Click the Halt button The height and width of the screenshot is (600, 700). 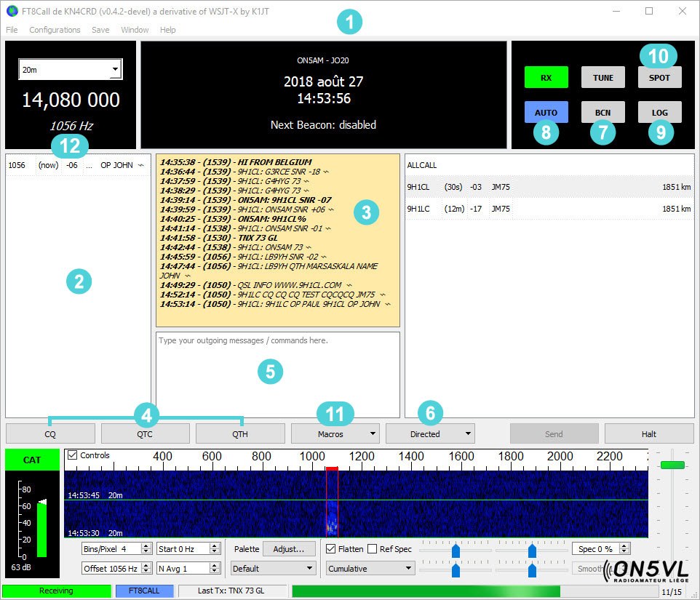(x=649, y=433)
